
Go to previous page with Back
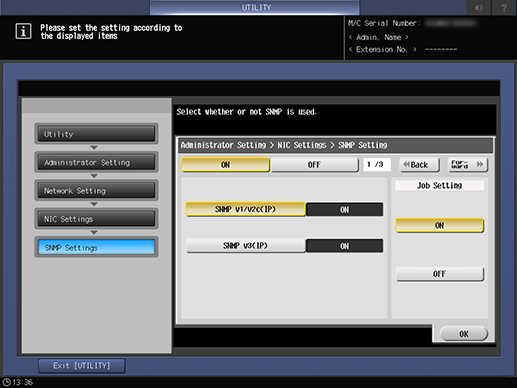tap(419, 165)
